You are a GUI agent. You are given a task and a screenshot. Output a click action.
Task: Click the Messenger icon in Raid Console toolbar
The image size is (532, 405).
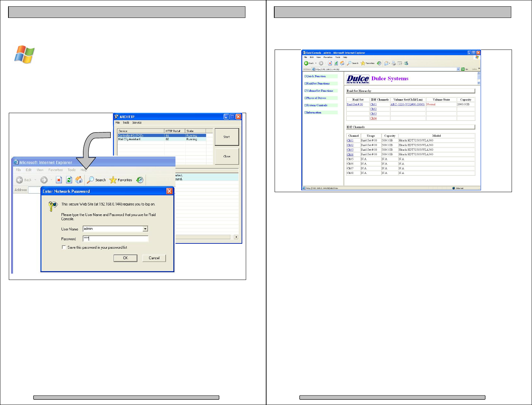tap(406, 63)
